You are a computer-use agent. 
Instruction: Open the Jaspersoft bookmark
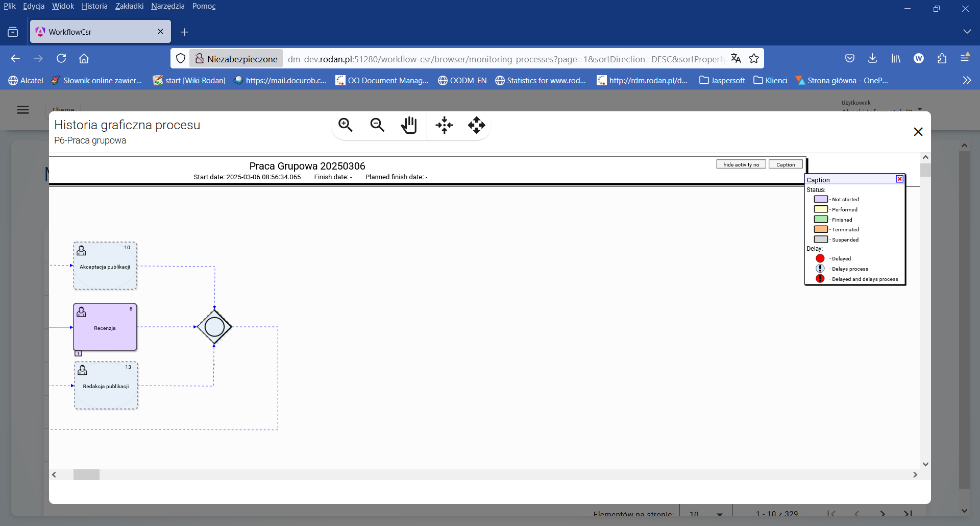(721, 80)
